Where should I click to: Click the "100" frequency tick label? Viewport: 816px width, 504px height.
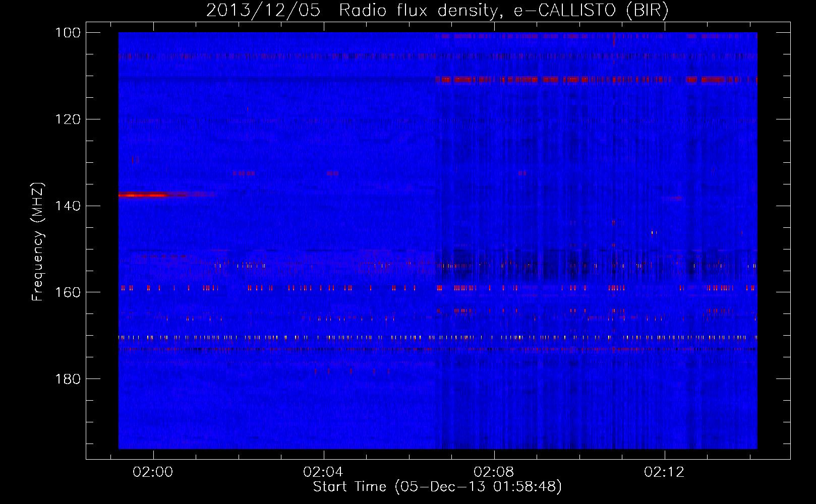point(67,33)
